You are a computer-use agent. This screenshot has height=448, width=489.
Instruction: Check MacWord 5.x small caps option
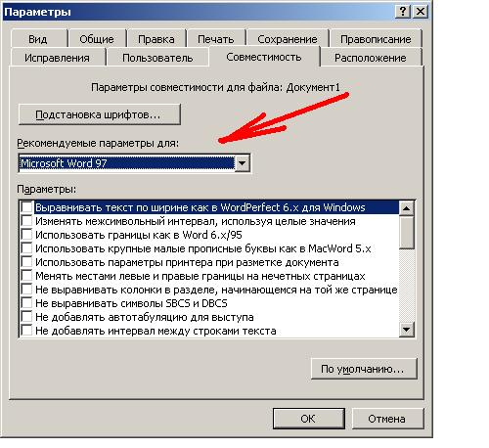[x=26, y=248]
